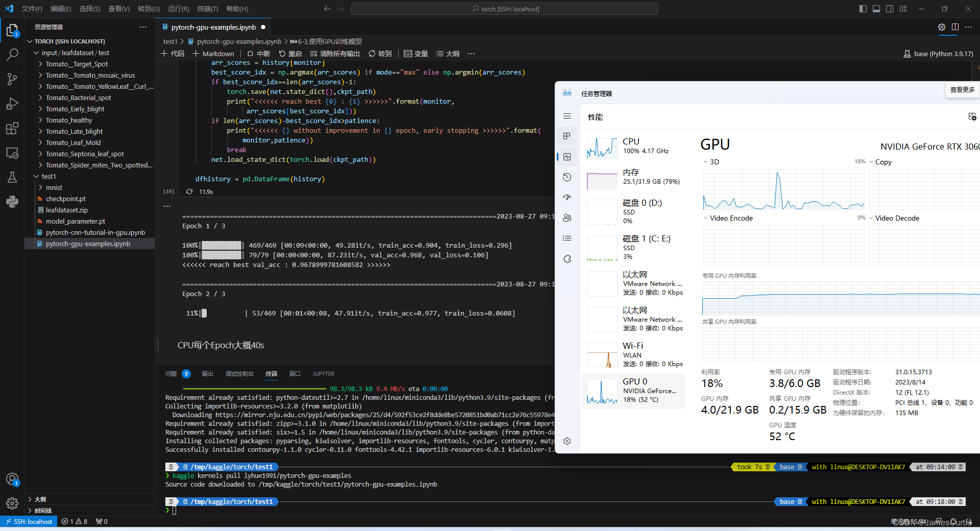Open the 终端(T) menu
Viewport: 980px width, 531px height.
coord(207,9)
